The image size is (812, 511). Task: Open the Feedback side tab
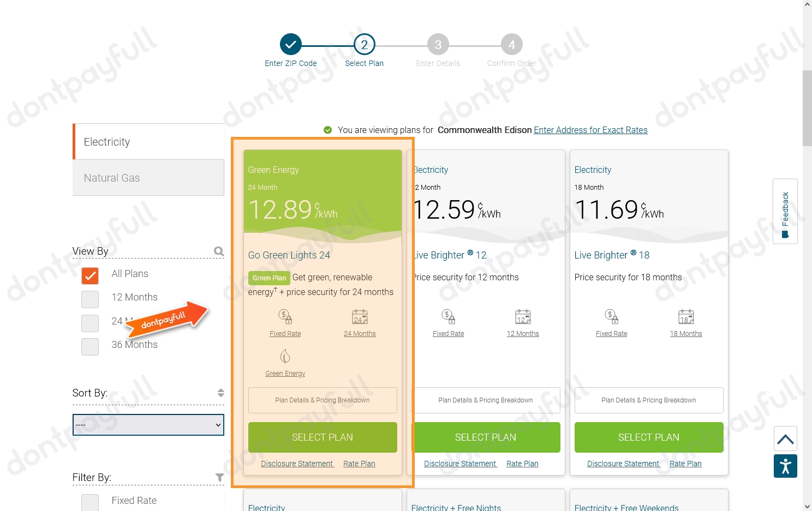785,211
